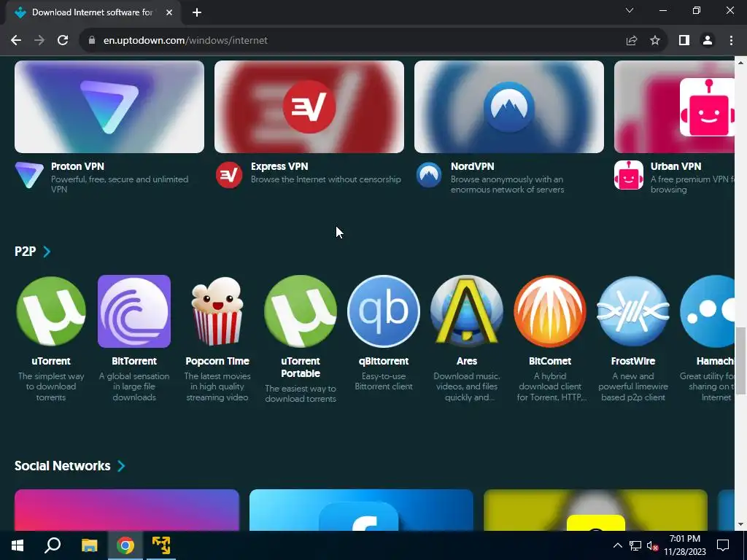Image resolution: width=747 pixels, height=560 pixels.
Task: Open Chrome three-dot menu
Action: coord(731,41)
